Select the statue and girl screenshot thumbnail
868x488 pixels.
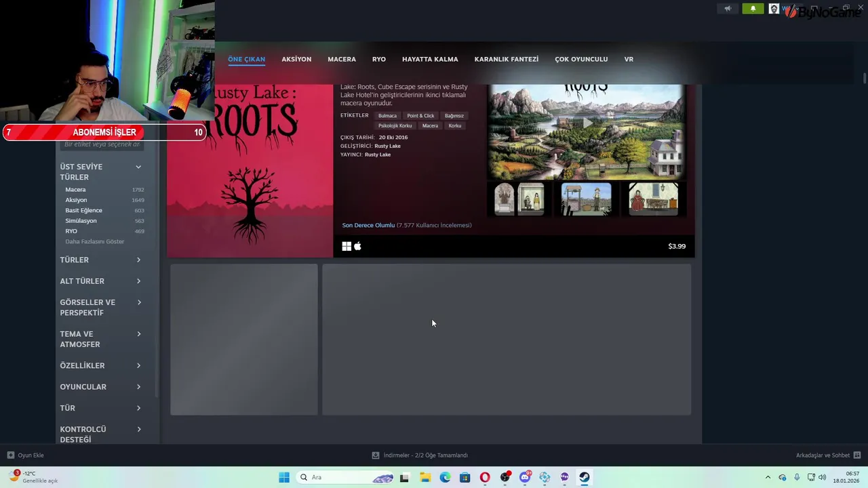(x=519, y=199)
